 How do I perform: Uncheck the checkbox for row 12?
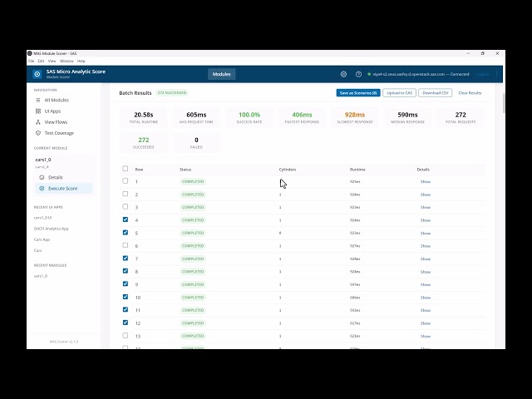(126, 323)
